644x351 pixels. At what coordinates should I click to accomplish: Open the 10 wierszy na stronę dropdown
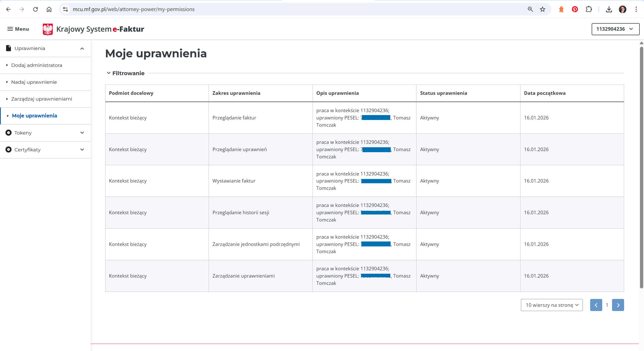click(x=551, y=305)
